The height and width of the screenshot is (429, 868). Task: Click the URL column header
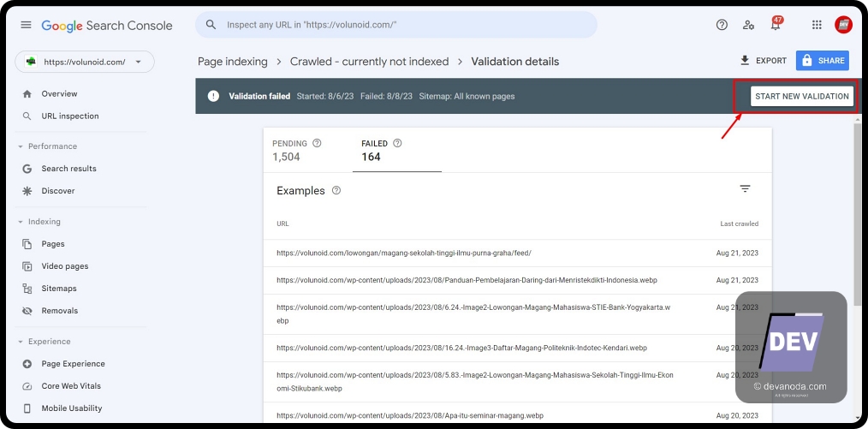tap(282, 223)
